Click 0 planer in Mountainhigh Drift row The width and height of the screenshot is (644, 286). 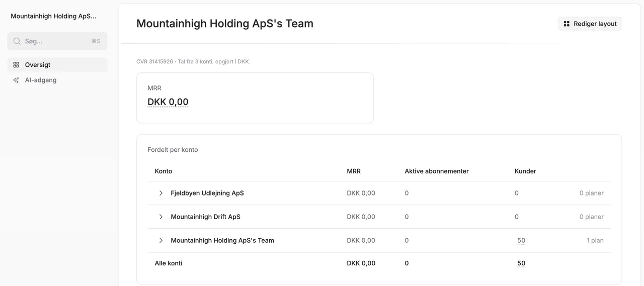coord(592,217)
